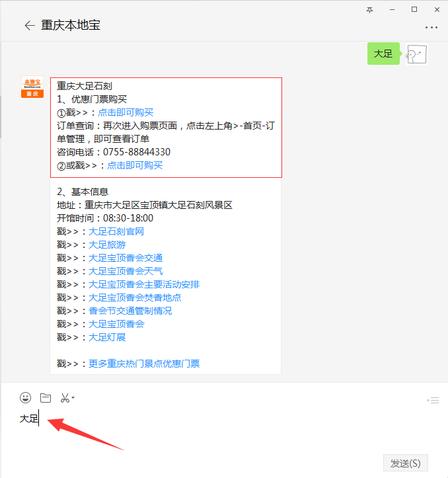Image resolution: width=448 pixels, height=478 pixels.
Task: Open the send file folder icon
Action: (x=46, y=397)
